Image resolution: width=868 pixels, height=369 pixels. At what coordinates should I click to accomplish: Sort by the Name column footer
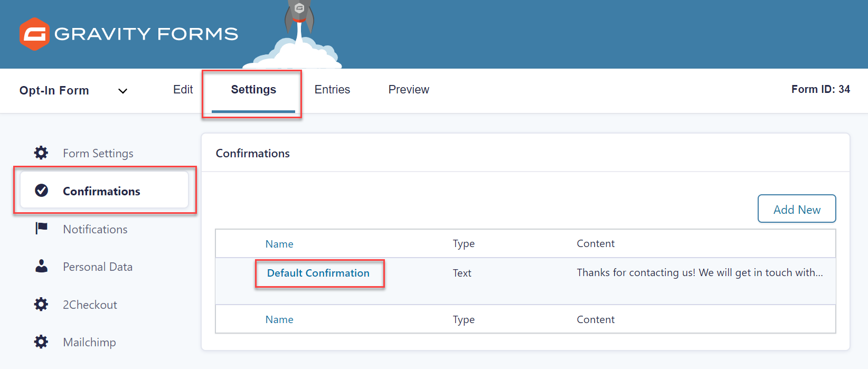pyautogui.click(x=279, y=319)
